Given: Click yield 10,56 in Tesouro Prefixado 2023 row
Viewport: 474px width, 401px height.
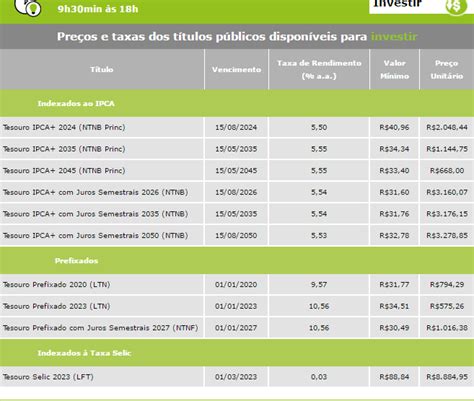Looking at the screenshot, I should coord(319,306).
